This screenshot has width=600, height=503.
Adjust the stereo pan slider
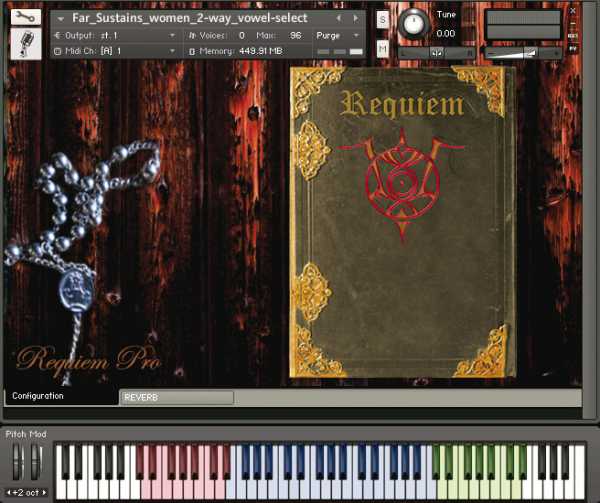tap(437, 53)
